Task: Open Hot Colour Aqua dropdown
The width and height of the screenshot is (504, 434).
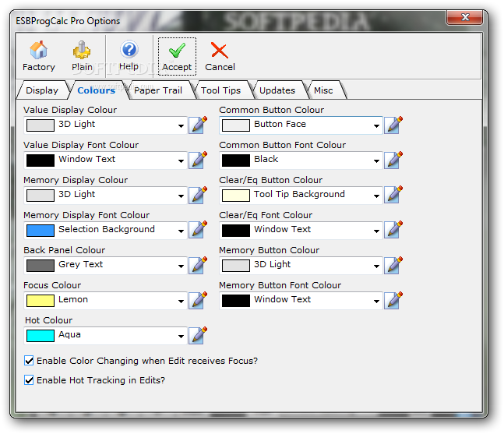Action: 181,336
